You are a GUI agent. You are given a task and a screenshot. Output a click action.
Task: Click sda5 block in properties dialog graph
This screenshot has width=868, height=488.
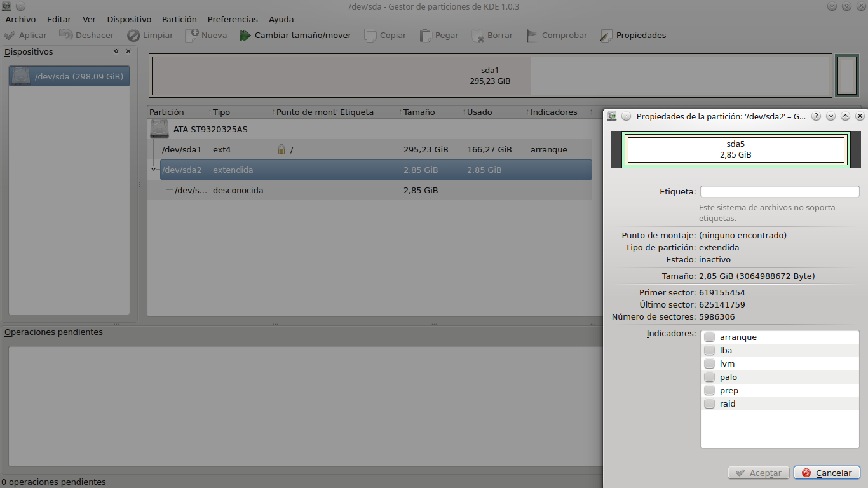coord(736,149)
